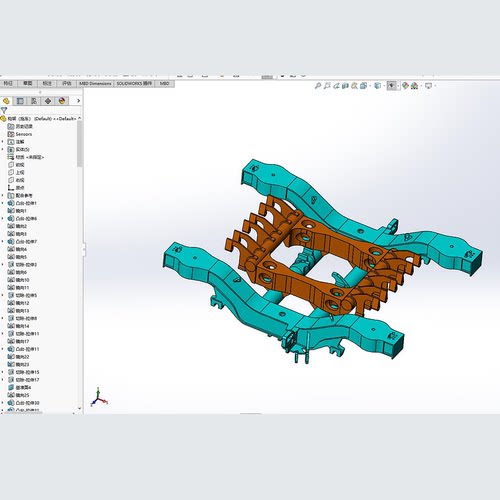Switch to the DisplayManager tab icon
The height and width of the screenshot is (500, 500).
click(62, 101)
